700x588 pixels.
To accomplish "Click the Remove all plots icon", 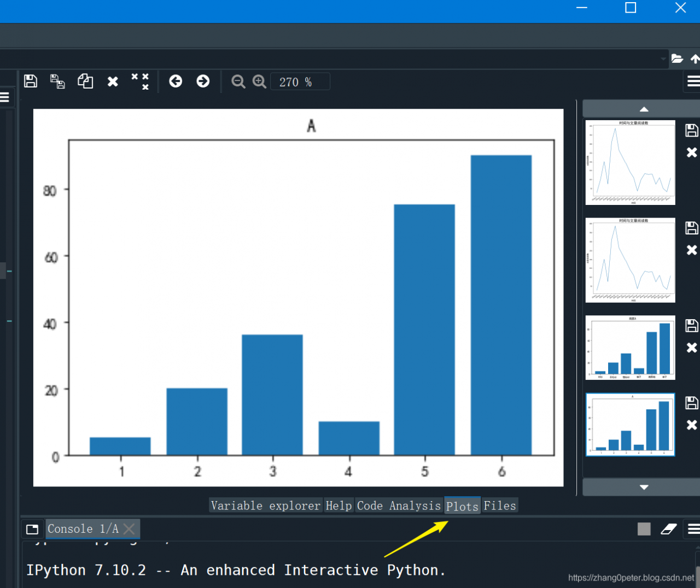I will tap(140, 81).
